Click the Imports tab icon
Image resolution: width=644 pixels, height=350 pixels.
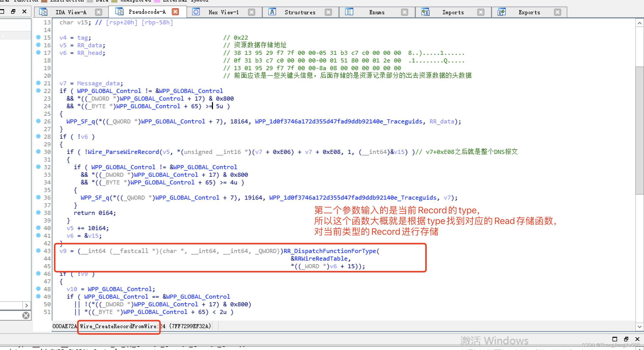tap(425, 12)
